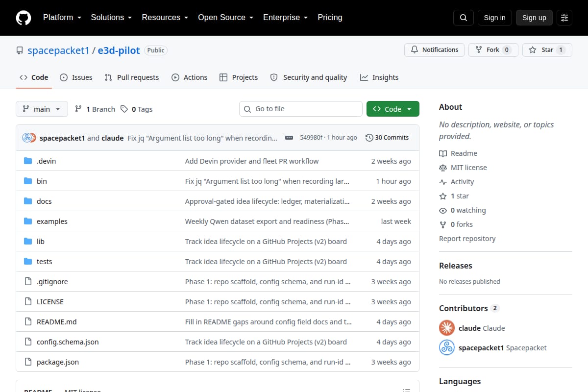Viewport: 588px width, 392px height.
Task: Open appearance settings icon in header
Action: 564,18
